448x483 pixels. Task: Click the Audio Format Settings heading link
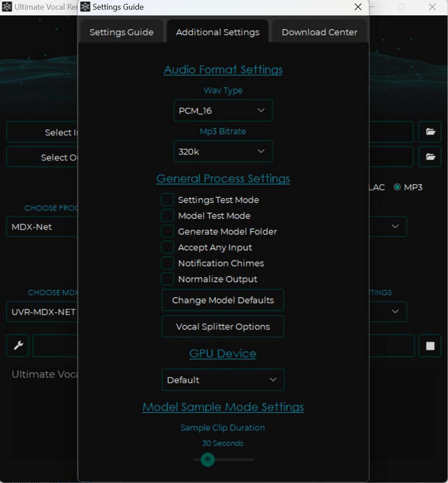(x=223, y=70)
